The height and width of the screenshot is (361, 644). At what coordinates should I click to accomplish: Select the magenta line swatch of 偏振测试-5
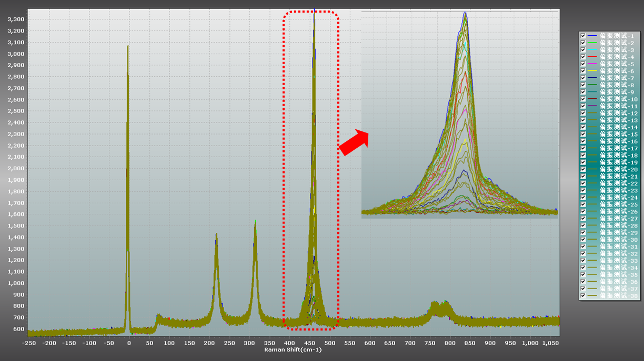tap(592, 64)
